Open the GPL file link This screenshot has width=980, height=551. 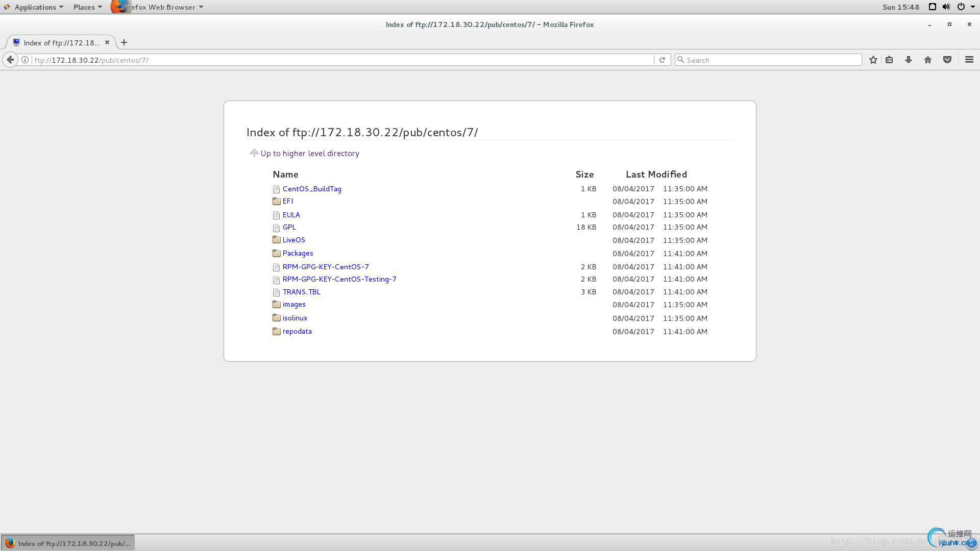pyautogui.click(x=289, y=227)
